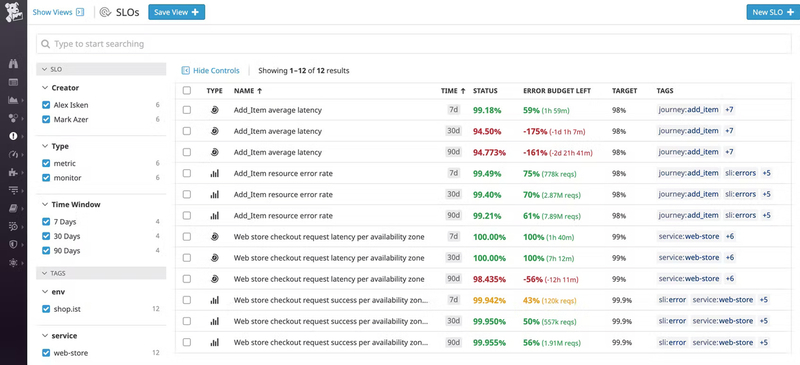Open the APM gauge icon in sidebar
This screenshot has height=365, width=800.
(13, 154)
